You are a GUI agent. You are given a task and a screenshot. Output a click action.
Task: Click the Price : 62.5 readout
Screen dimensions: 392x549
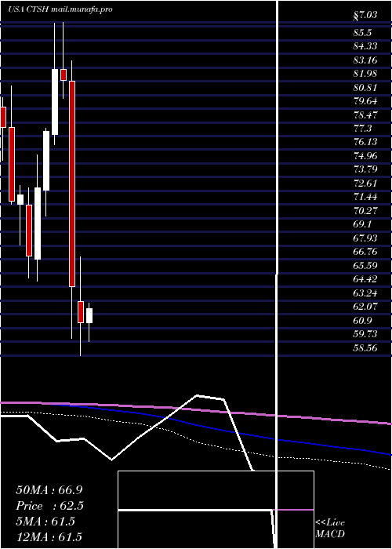click(x=50, y=506)
